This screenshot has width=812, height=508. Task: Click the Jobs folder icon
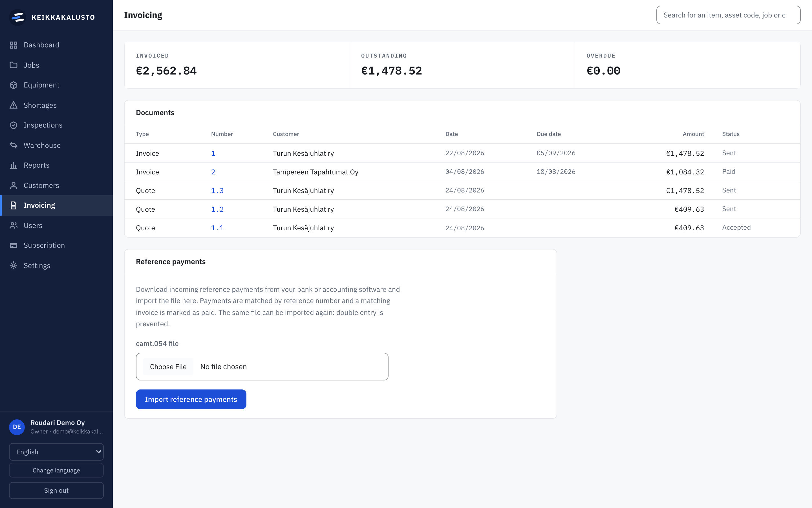point(14,65)
